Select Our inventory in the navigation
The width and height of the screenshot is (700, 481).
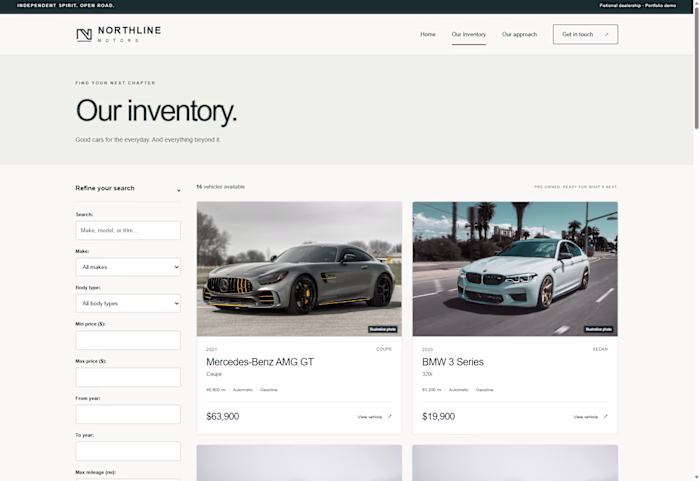tap(469, 34)
